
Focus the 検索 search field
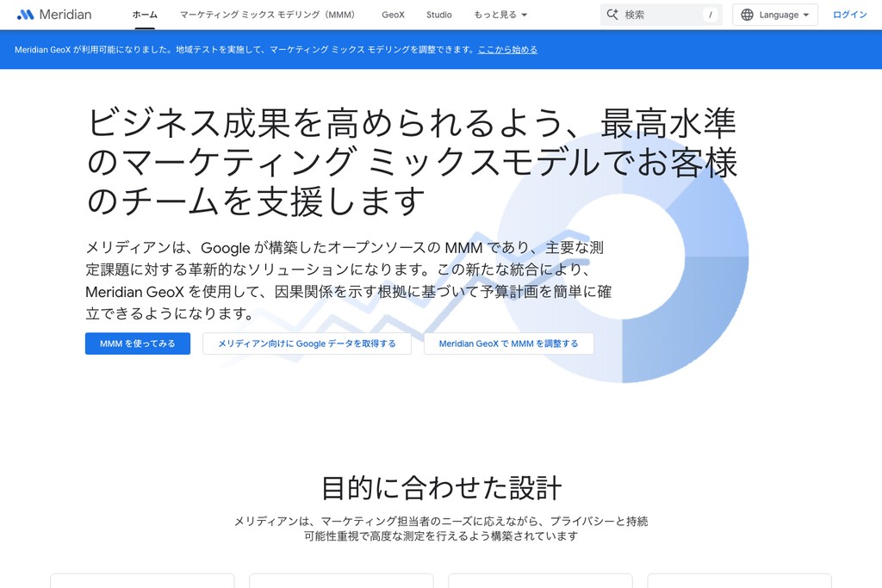661,15
